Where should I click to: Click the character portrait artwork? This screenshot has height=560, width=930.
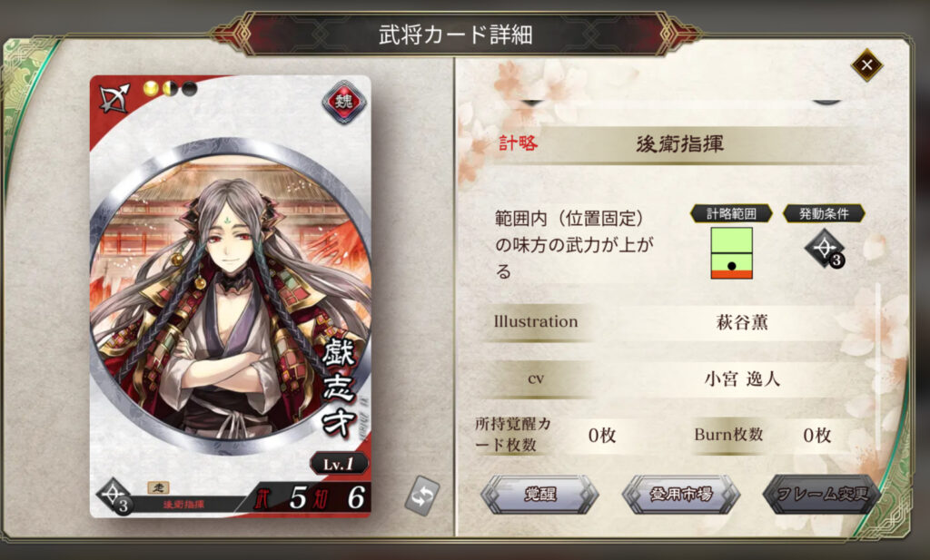pyautogui.click(x=230, y=296)
